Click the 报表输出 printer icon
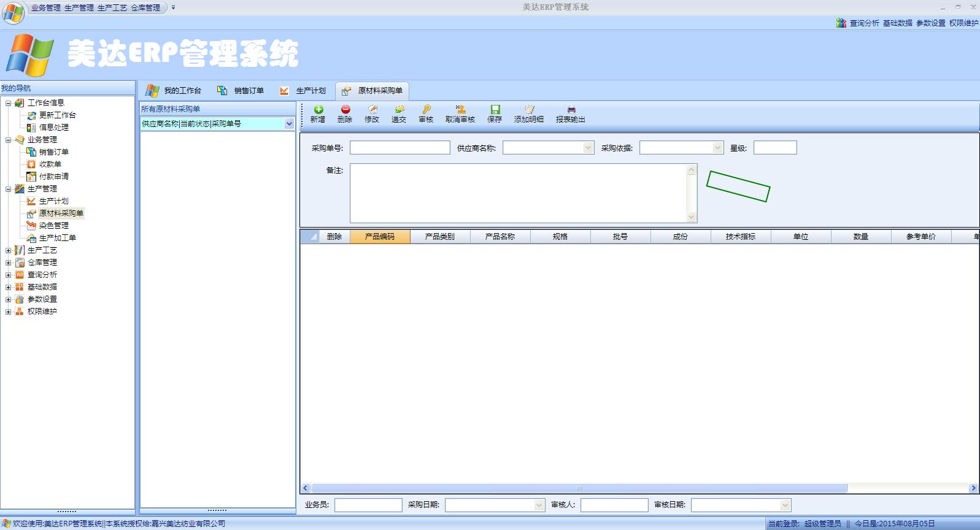The width and height of the screenshot is (980, 530). click(x=571, y=110)
